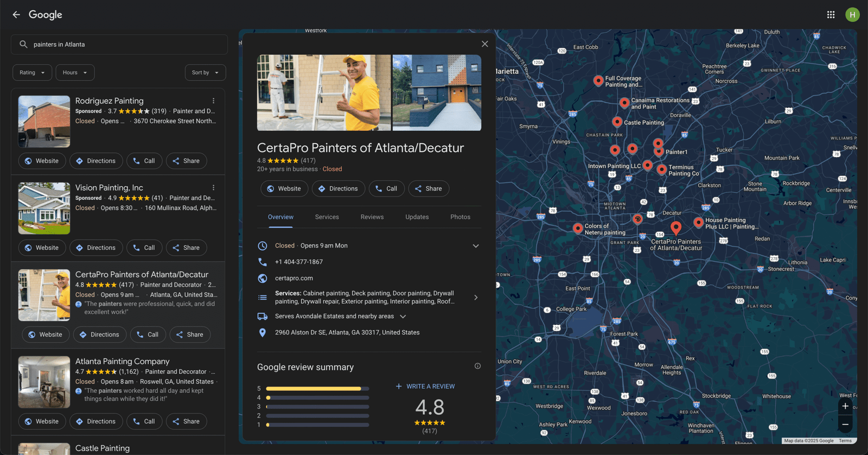Open the Google apps grid
The image size is (868, 455).
pos(831,15)
